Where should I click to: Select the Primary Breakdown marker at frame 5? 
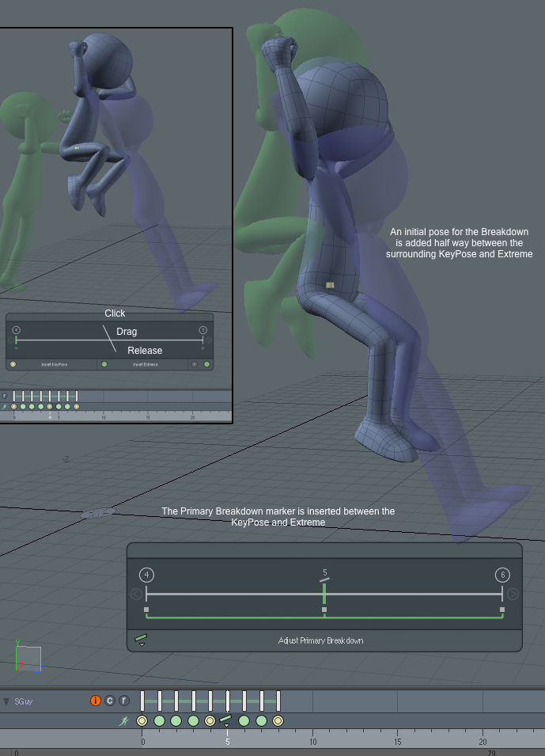coord(226,720)
